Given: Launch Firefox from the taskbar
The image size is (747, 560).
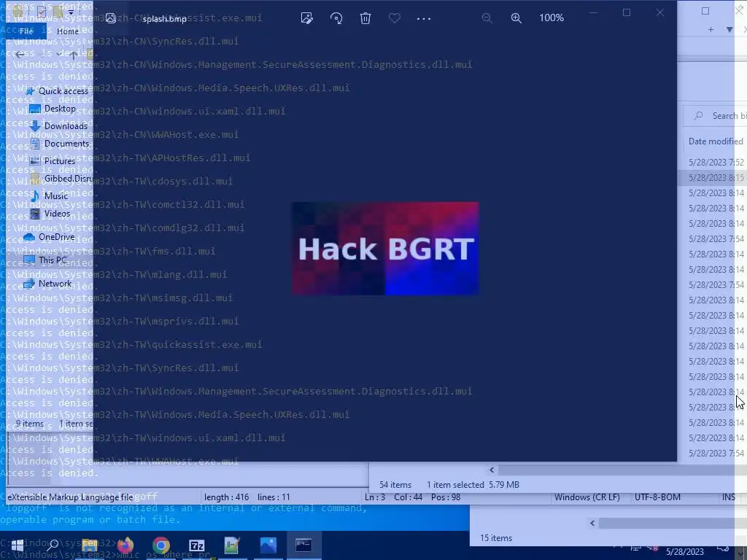Looking at the screenshot, I should [125, 545].
